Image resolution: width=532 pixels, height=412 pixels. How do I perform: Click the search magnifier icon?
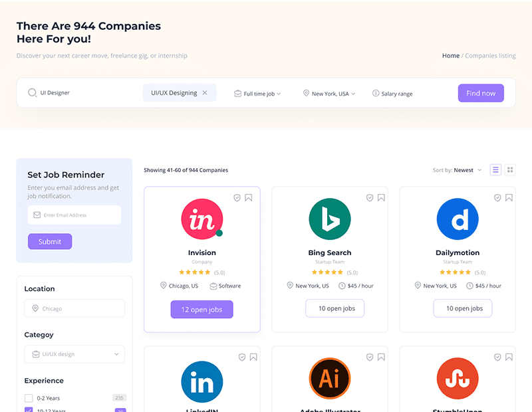click(32, 93)
